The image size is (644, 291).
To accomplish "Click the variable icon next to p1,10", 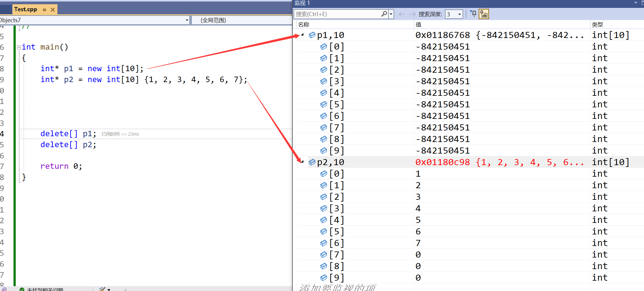I will click(312, 35).
